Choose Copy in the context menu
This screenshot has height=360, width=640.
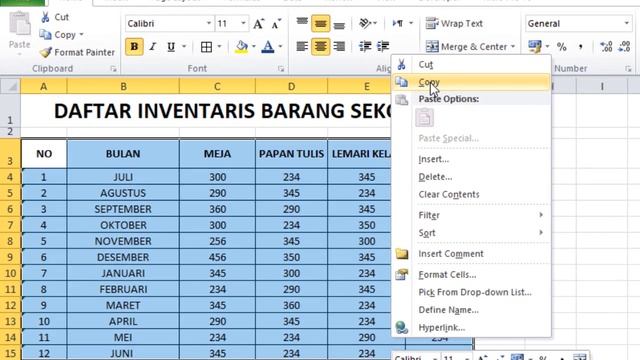pyautogui.click(x=471, y=82)
